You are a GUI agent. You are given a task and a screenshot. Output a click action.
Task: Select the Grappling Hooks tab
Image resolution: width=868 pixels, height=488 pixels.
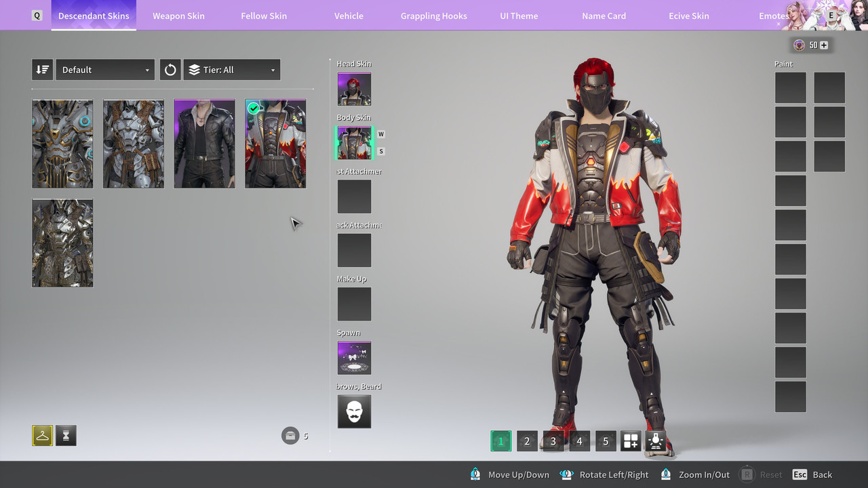pyautogui.click(x=434, y=16)
